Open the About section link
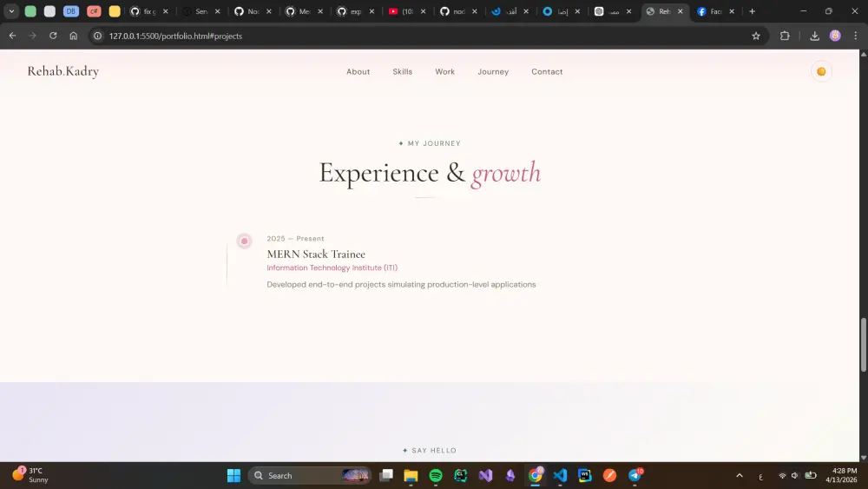 358,71
